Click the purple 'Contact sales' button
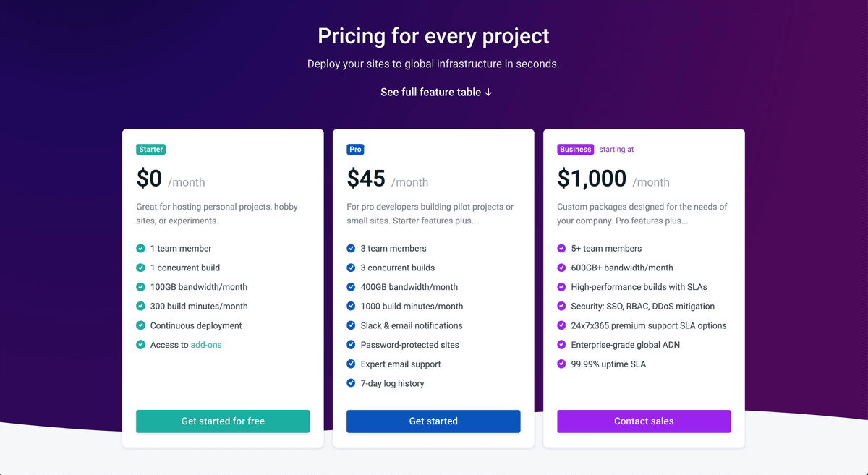The height and width of the screenshot is (475, 868). pos(644,421)
